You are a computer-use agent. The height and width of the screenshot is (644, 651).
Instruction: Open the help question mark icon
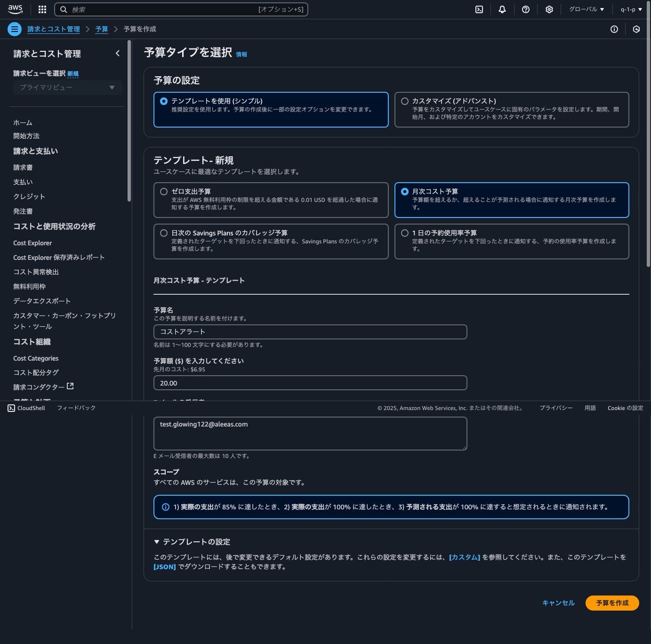coord(526,9)
